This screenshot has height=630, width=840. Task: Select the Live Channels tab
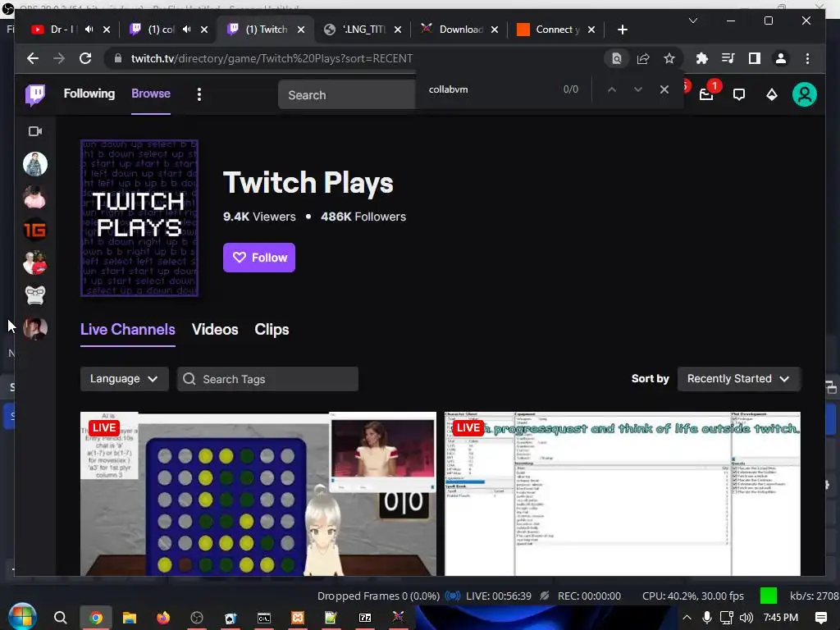click(127, 330)
